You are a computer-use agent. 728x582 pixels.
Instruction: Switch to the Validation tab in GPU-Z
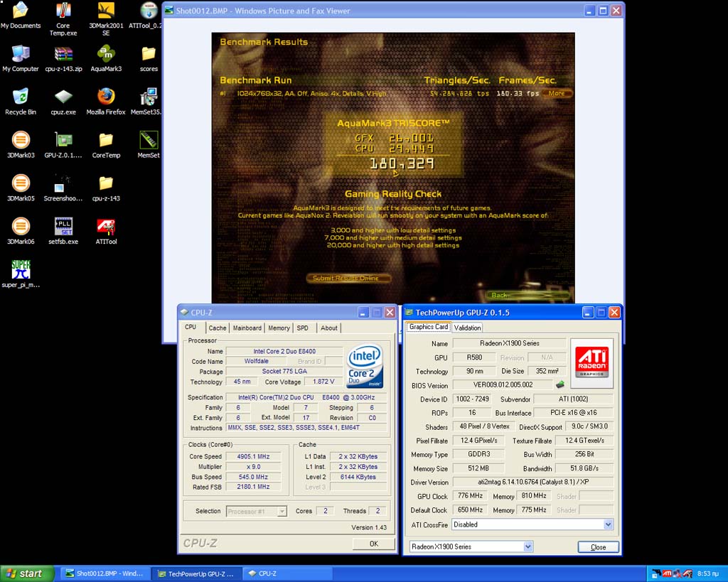[467, 328]
